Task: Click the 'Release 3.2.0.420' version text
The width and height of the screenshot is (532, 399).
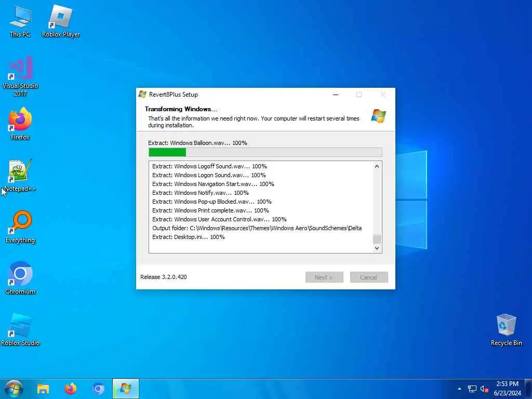Action: (x=164, y=277)
